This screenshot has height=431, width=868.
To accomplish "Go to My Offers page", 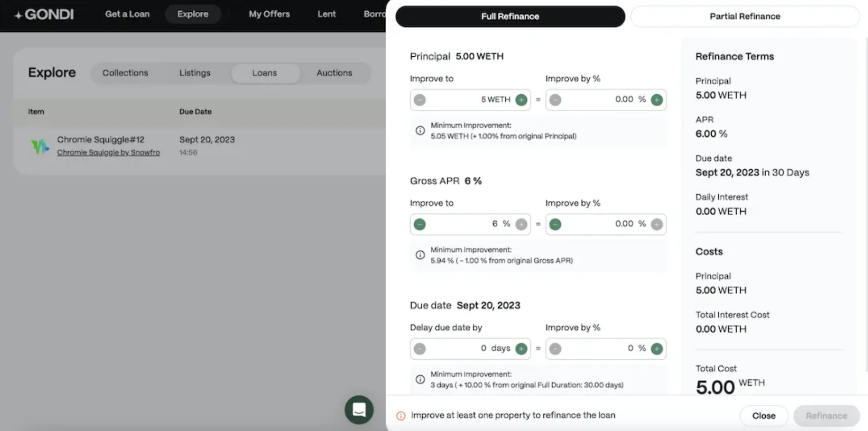I will coord(269,14).
